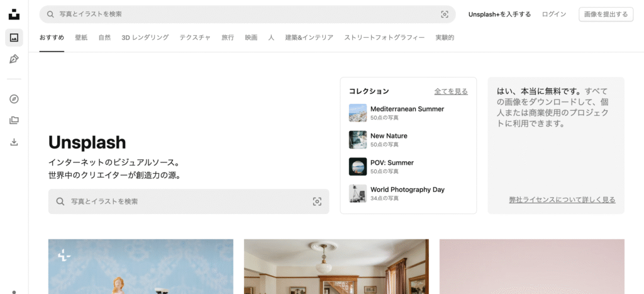Select the おすすめ tab

click(52, 37)
